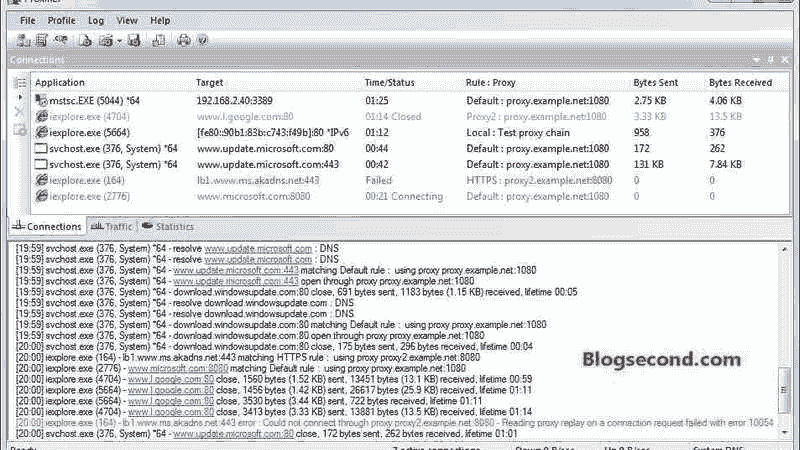Image resolution: width=800 pixels, height=450 pixels.
Task: Click the bottom icon in the list sidebar
Action: [20, 131]
